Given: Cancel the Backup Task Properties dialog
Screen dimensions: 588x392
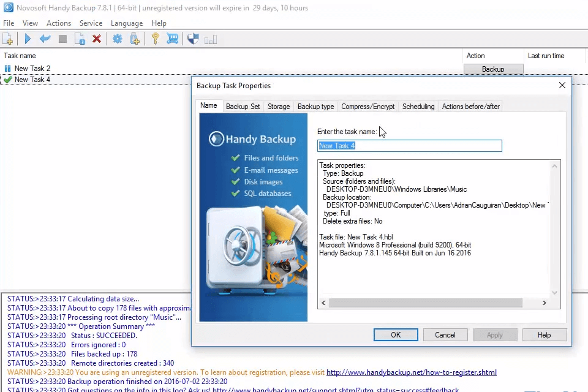Looking at the screenshot, I should [445, 334].
